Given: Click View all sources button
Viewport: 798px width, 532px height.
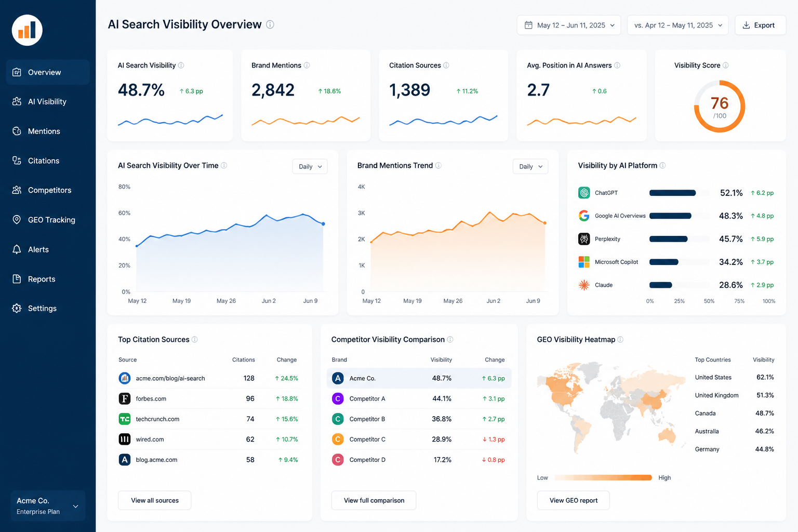Looking at the screenshot, I should (x=155, y=500).
